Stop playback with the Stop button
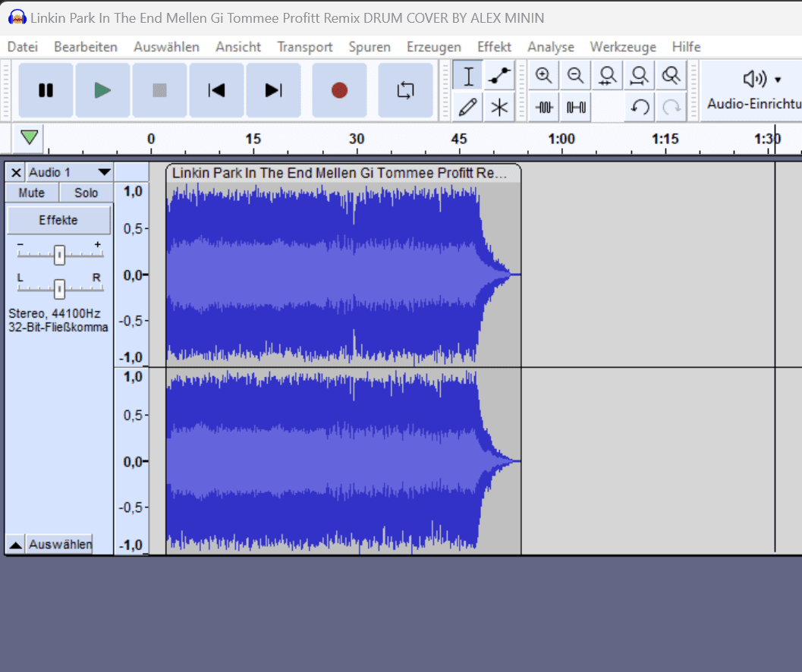The image size is (802, 672). pyautogui.click(x=159, y=90)
